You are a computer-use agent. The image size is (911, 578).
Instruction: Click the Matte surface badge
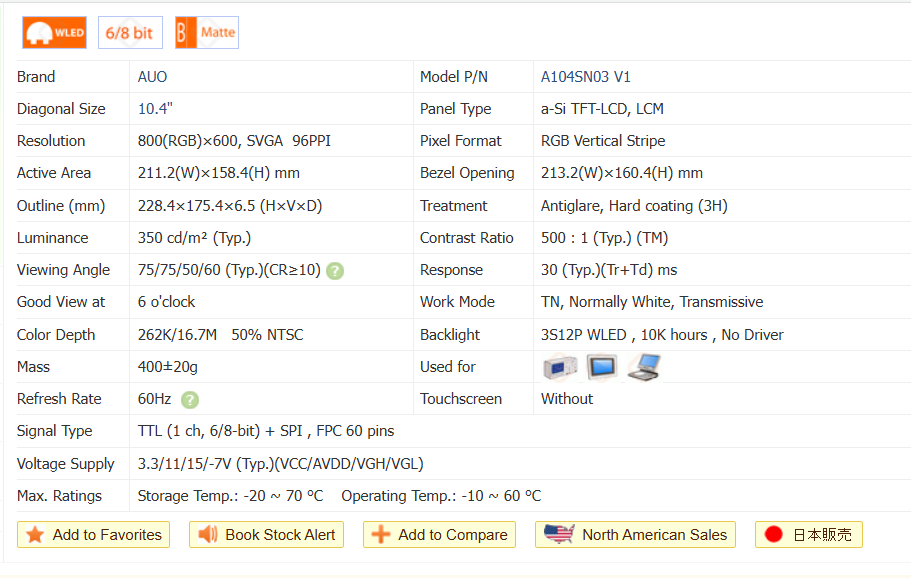click(x=206, y=33)
